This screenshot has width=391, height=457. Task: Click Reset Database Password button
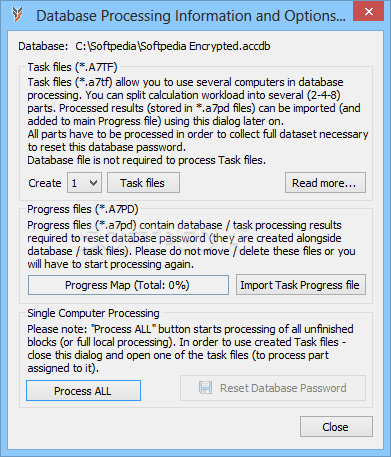coord(273,388)
